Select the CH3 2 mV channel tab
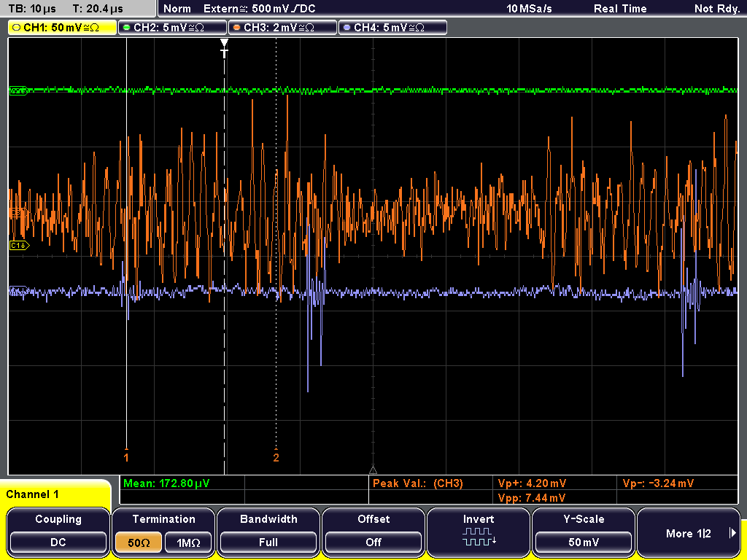The height and width of the screenshot is (560, 747). tap(282, 28)
